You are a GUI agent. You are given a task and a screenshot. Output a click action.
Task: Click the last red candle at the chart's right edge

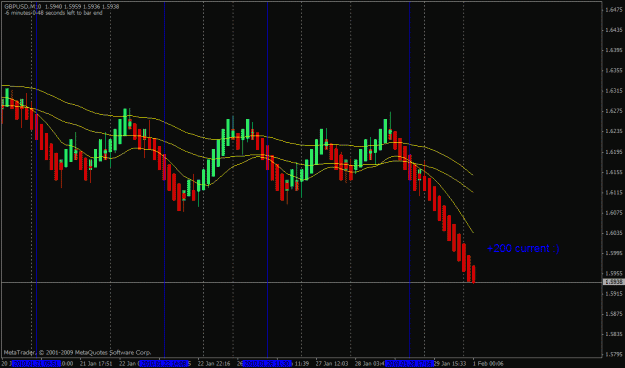(x=474, y=274)
